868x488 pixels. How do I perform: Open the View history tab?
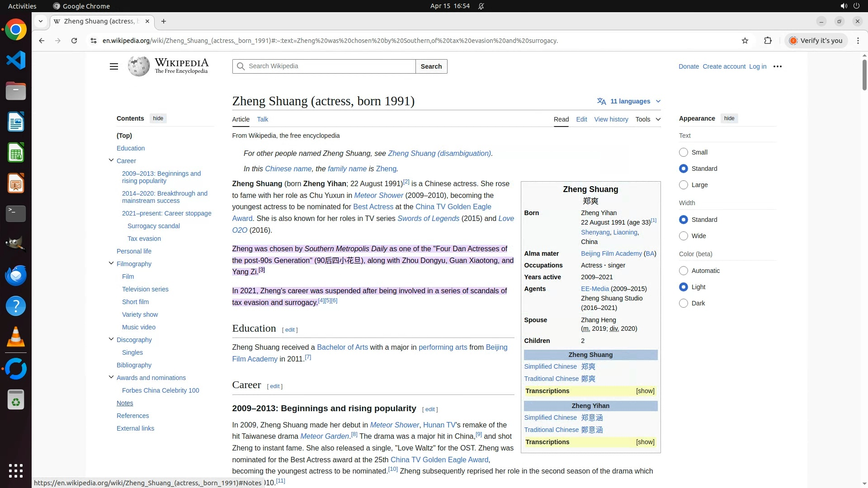pyautogui.click(x=611, y=119)
